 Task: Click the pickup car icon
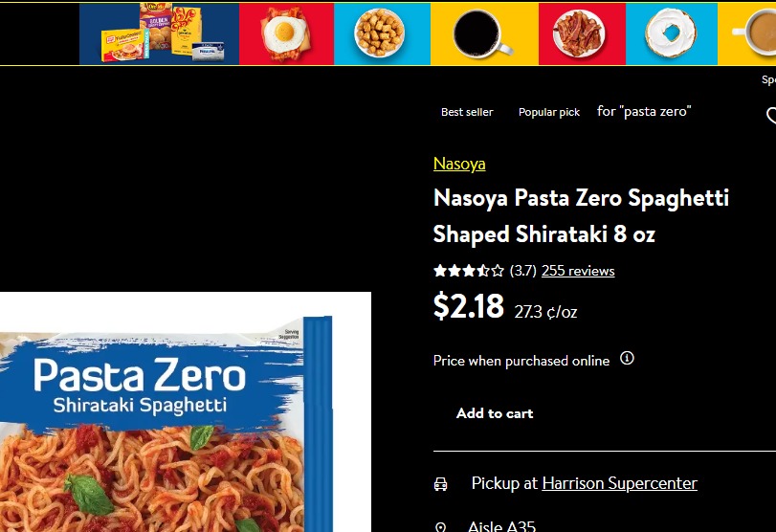(x=440, y=484)
